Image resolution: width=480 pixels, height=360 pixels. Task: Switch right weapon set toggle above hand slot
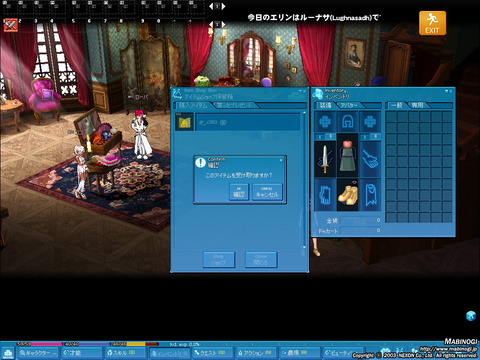370,137
